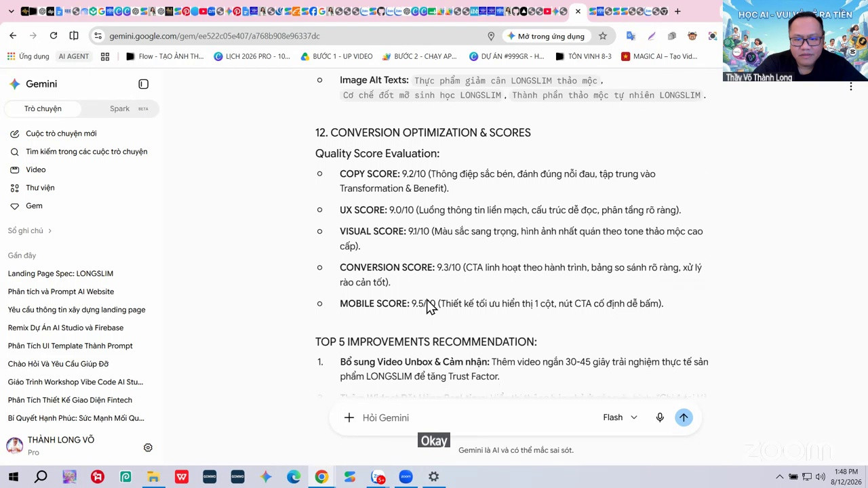The image size is (868, 488).
Task: Open Chrome from the Windows taskbar
Action: pos(321,477)
